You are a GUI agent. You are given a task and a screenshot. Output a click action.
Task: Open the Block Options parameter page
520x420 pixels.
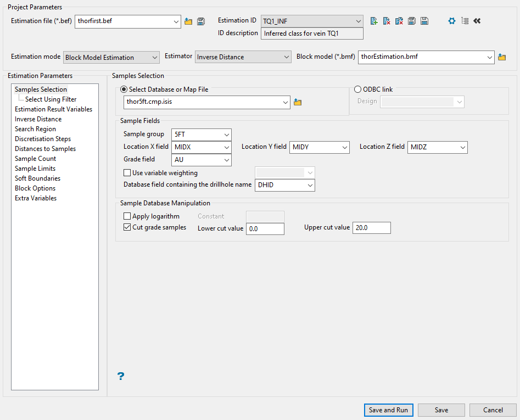pyautogui.click(x=35, y=188)
